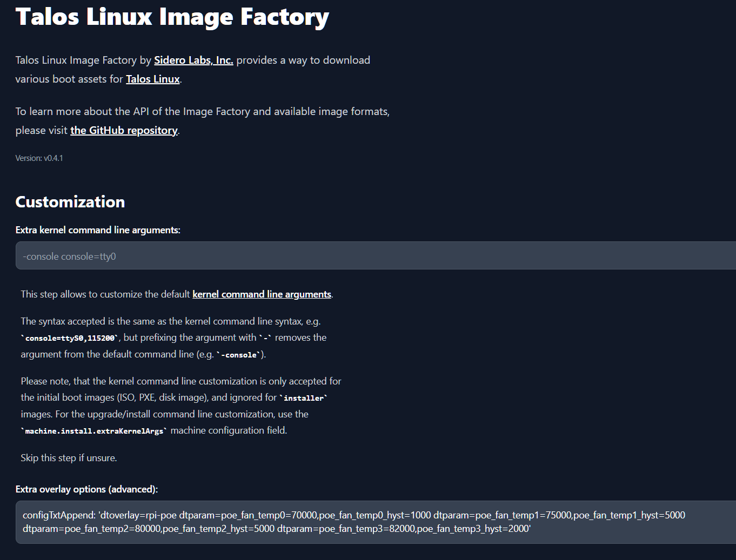Click the Talos Linux Image Factory heading
The height and width of the screenshot is (560, 736).
coord(172,17)
